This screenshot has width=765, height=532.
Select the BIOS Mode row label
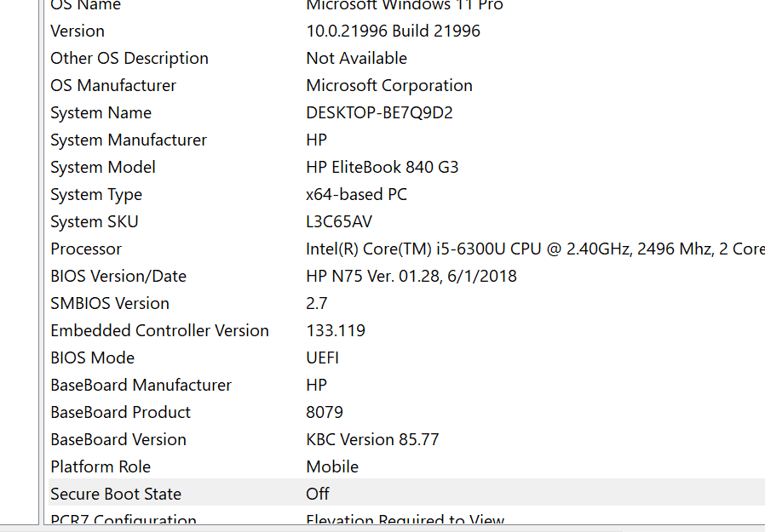tap(92, 358)
